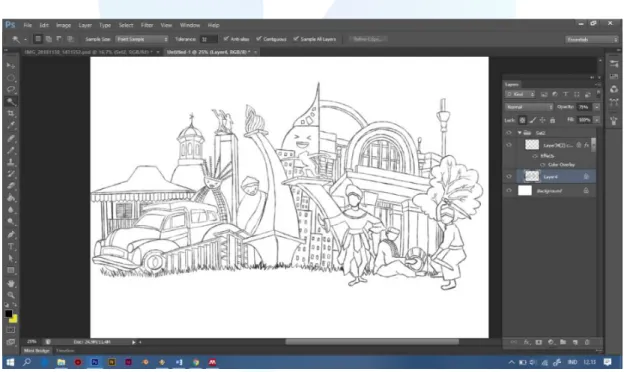624x372 pixels.
Task: Select the Healing Brush tool
Action: [x=11, y=138]
